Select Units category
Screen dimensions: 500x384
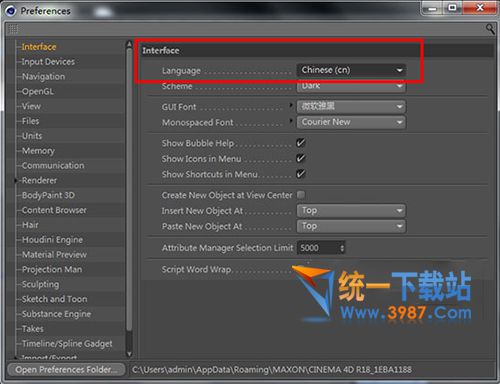point(32,136)
